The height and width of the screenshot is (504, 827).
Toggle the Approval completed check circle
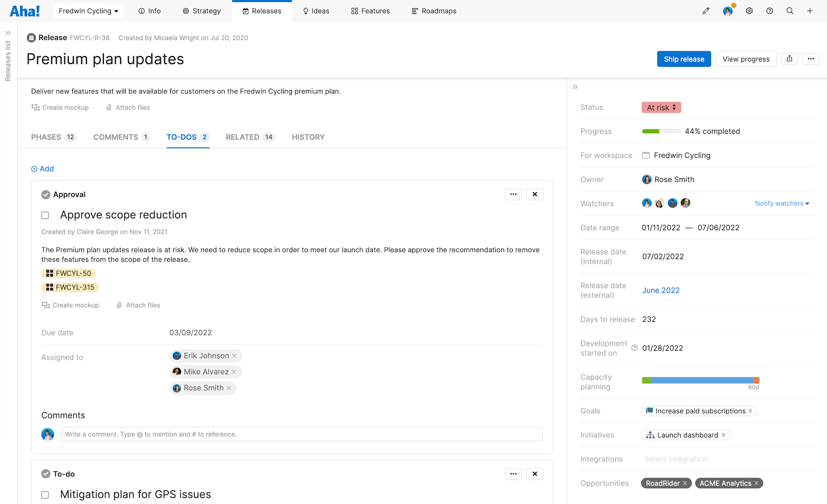46,195
